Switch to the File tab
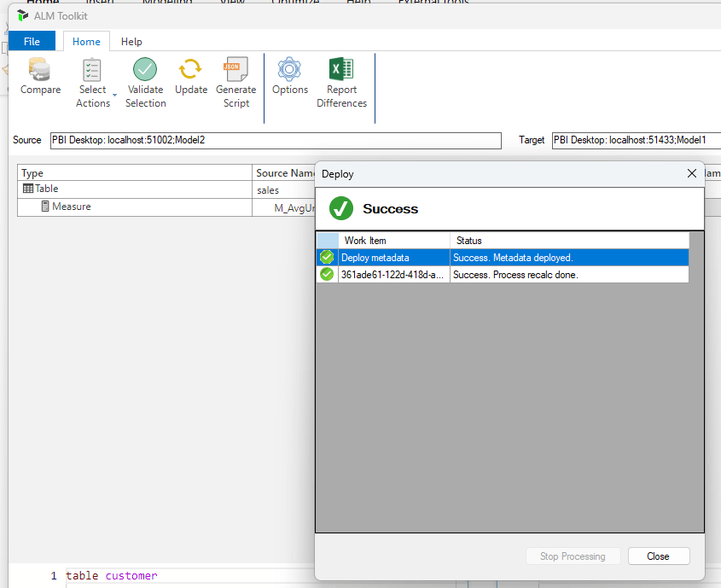Viewport: 721px width, 588px height. (x=32, y=41)
